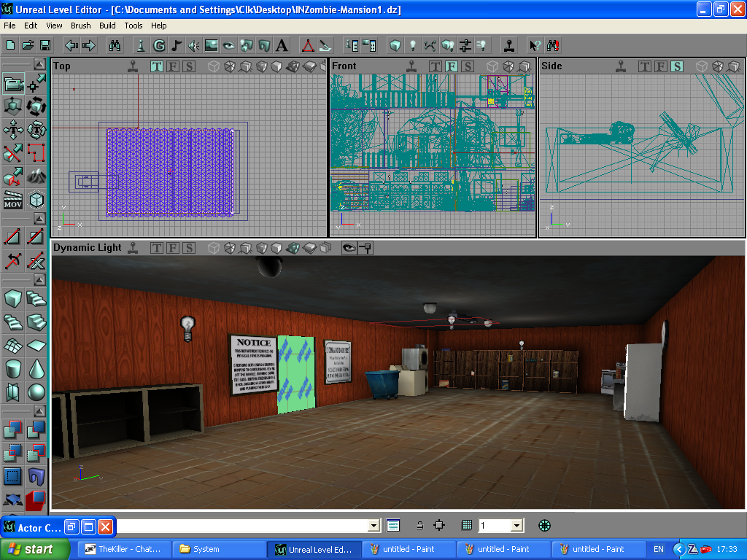747x560 pixels.
Task: Select the Terrain editing mountain tool
Action: pos(36,176)
